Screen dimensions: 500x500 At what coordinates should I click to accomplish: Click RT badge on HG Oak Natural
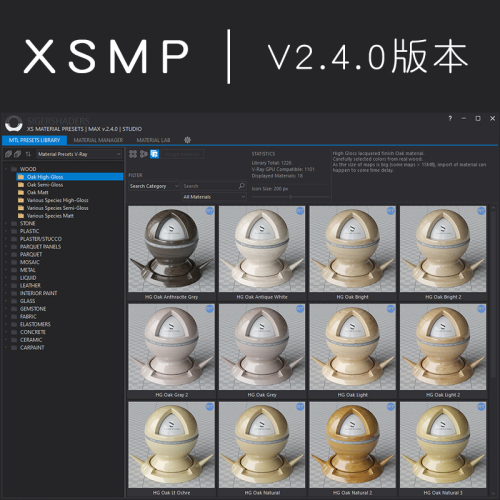[x=300, y=407]
